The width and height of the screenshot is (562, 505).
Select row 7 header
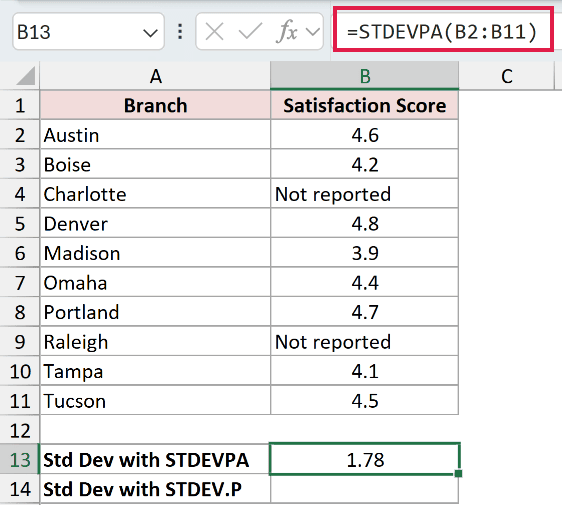click(20, 283)
